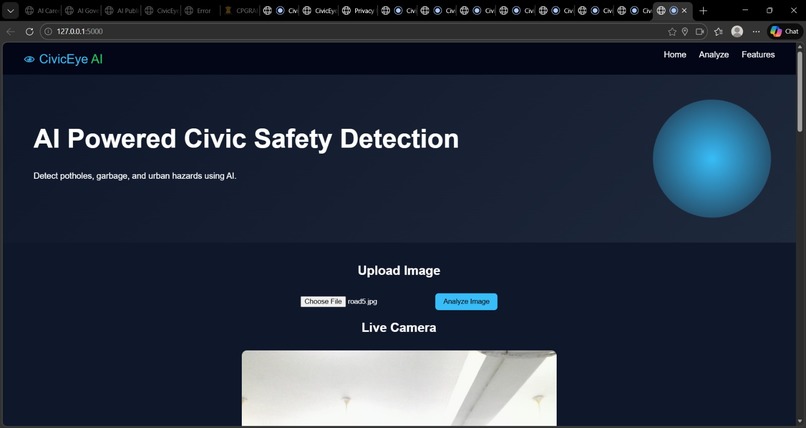This screenshot has width=806, height=428.
Task: Switch to the AI Gove tab
Action: click(x=82, y=10)
